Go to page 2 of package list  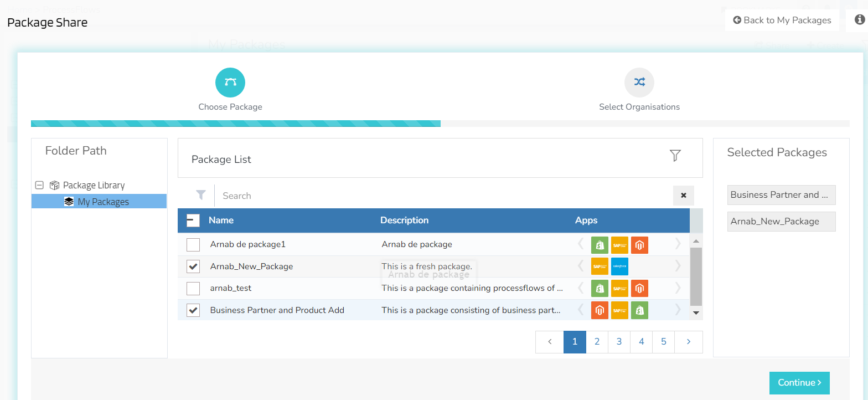[x=597, y=342]
